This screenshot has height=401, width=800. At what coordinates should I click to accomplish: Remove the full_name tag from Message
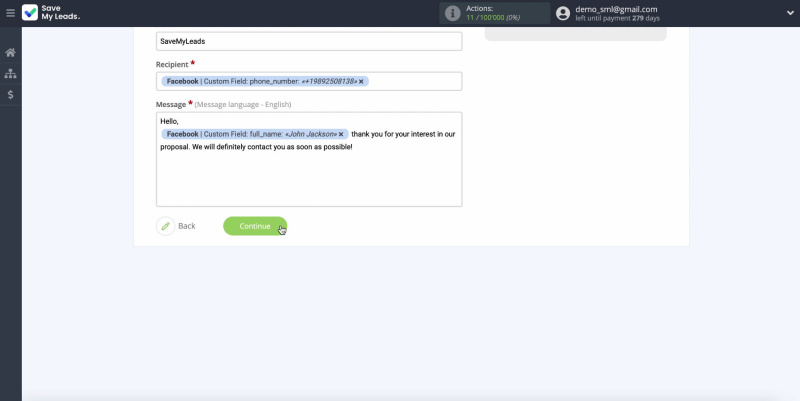(x=341, y=134)
